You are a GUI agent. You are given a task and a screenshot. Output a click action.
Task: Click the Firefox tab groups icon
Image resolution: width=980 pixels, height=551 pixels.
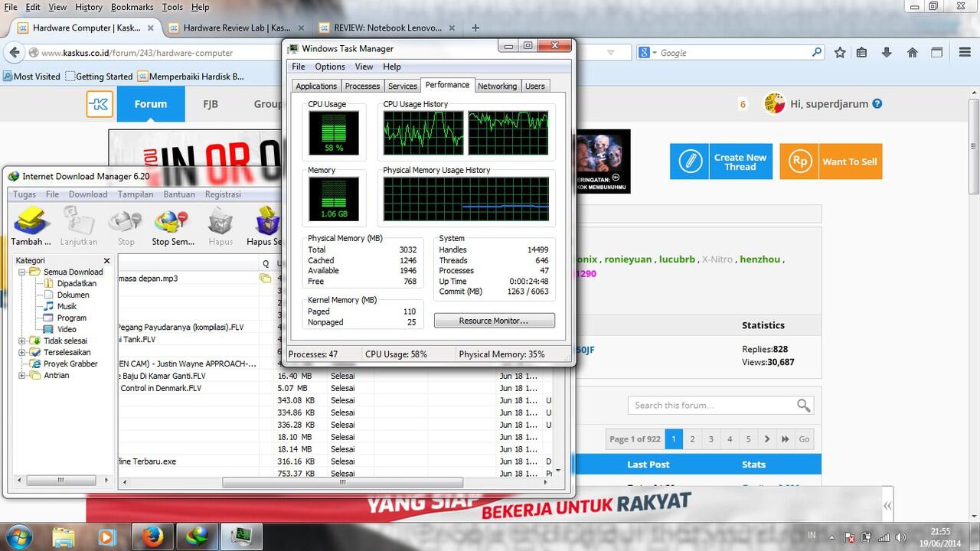tap(937, 53)
